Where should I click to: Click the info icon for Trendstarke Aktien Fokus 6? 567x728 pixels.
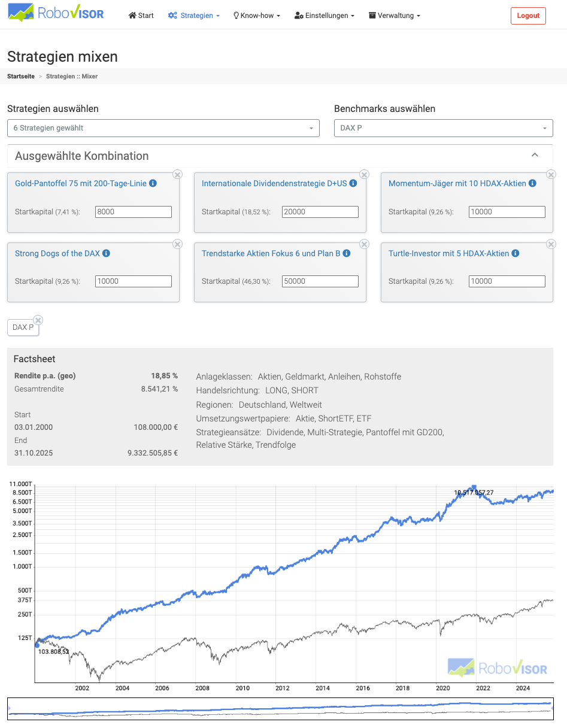coord(347,253)
